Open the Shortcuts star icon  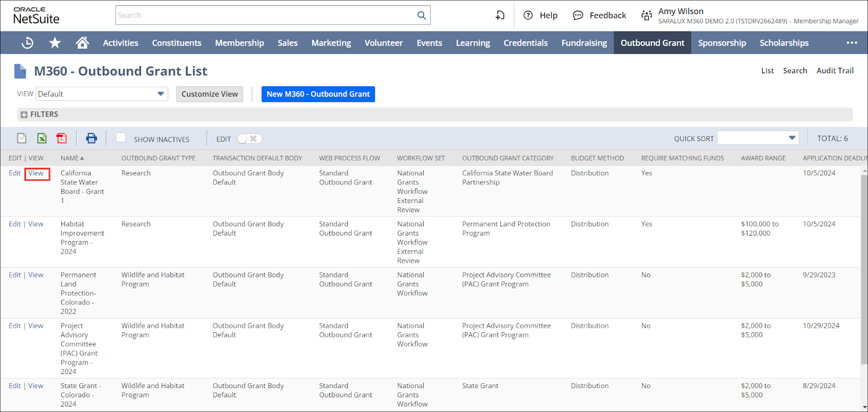[x=55, y=43]
